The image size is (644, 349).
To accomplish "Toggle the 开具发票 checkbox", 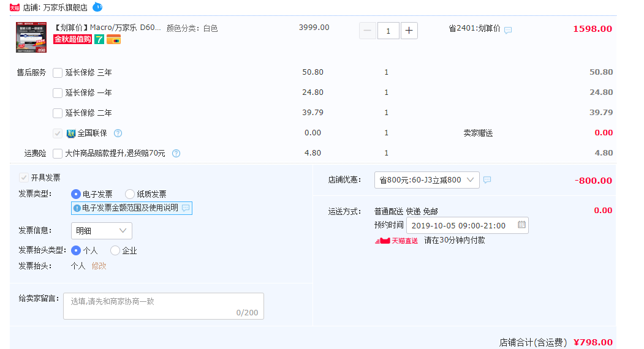I will 24,178.
